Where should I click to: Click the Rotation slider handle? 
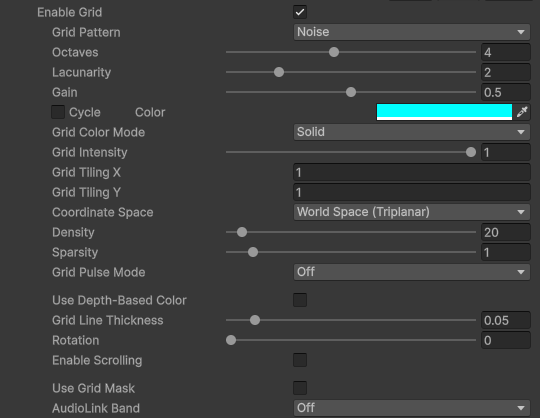(231, 340)
